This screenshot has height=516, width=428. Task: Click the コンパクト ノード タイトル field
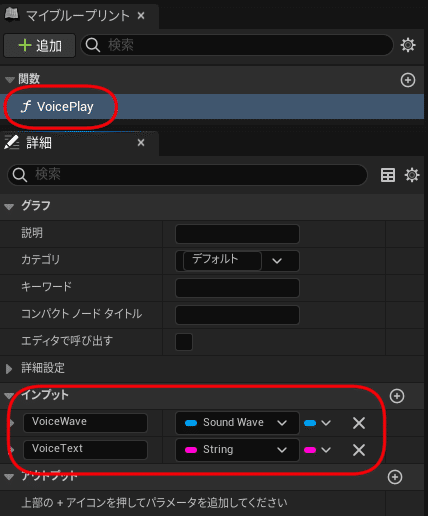[x=237, y=315]
